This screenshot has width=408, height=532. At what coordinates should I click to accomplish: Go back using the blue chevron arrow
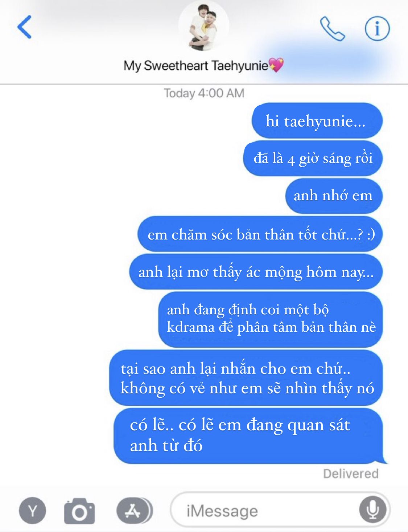click(x=24, y=27)
